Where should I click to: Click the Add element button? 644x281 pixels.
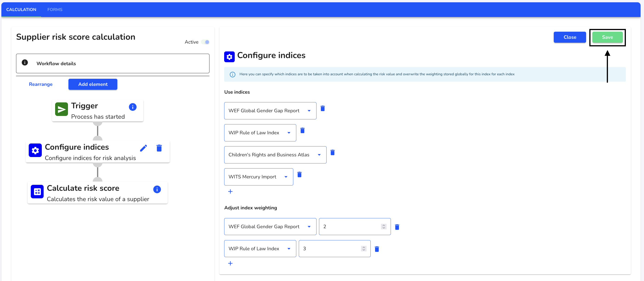point(93,84)
